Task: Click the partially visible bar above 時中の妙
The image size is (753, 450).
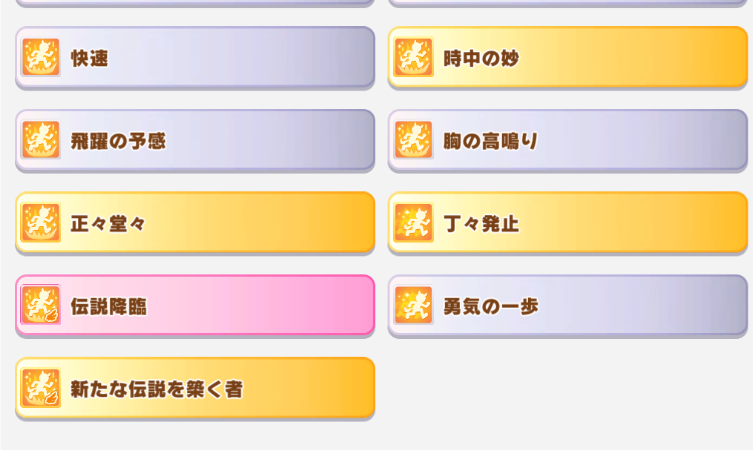Action: [568, 3]
